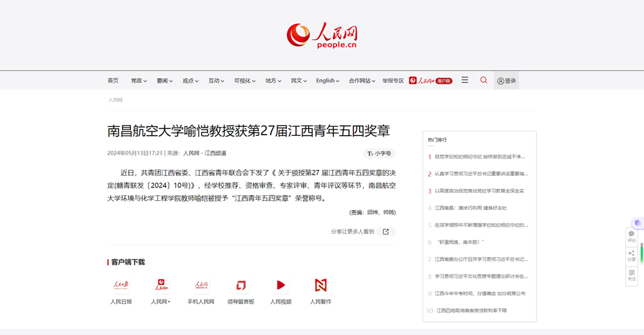The height and width of the screenshot is (335, 644).
Task: Toggle the 小字号 font size button
Action: [x=379, y=153]
